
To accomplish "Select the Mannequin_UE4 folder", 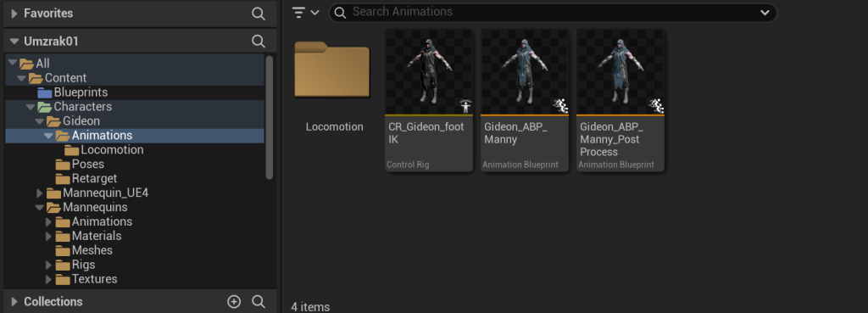I will point(106,193).
